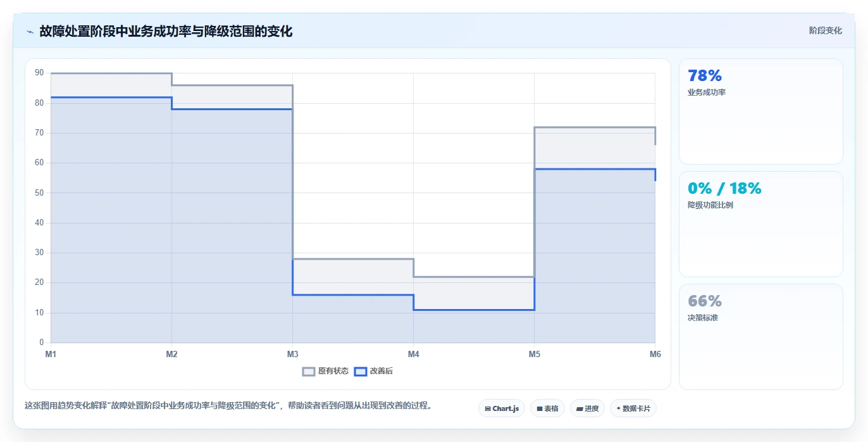The image size is (868, 442).
Task: Click the 78% 业务成功率 card
Action: 760,111
